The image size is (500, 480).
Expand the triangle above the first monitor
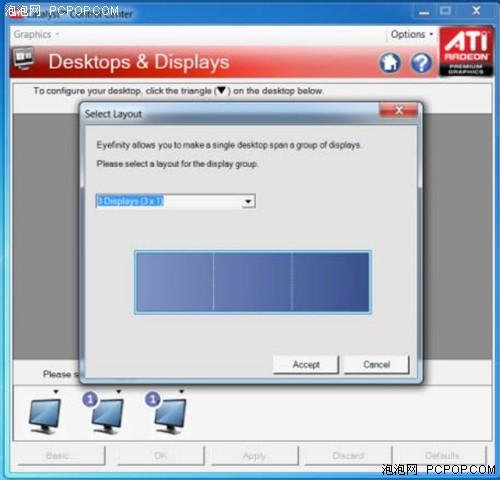[x=56, y=392]
